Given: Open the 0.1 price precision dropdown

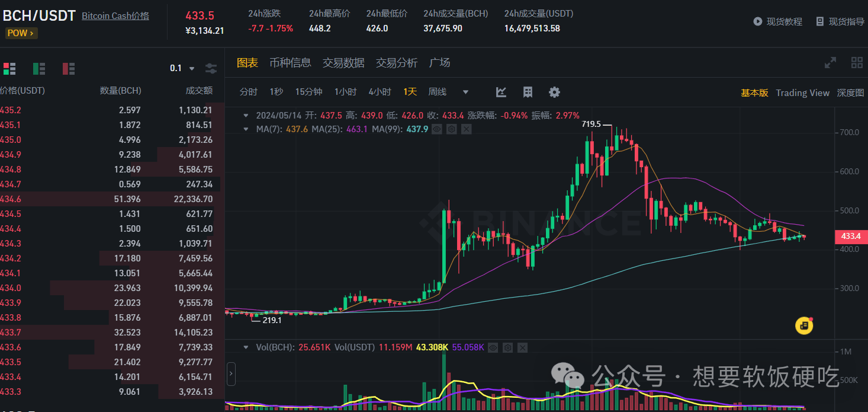Looking at the screenshot, I should (x=182, y=68).
